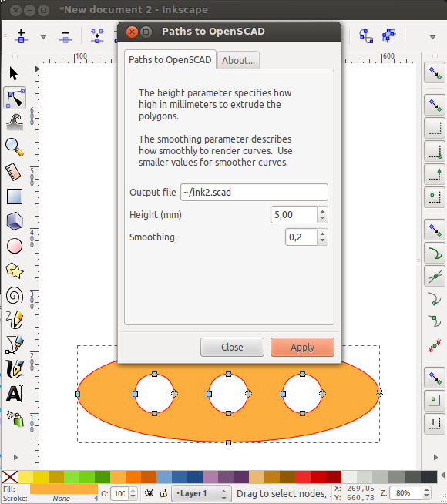447x504 pixels.
Task: Select the Rectangle tool
Action: click(15, 197)
